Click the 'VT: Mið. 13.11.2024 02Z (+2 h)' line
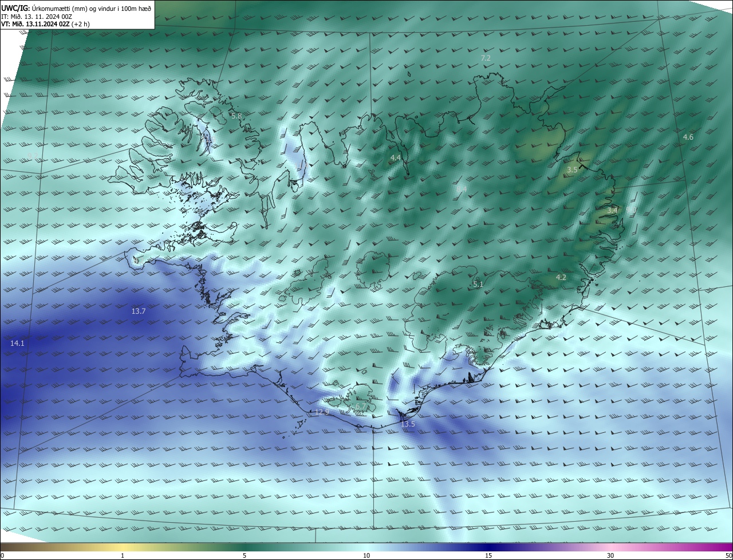Viewport: 733px width, 560px height. pos(45,24)
